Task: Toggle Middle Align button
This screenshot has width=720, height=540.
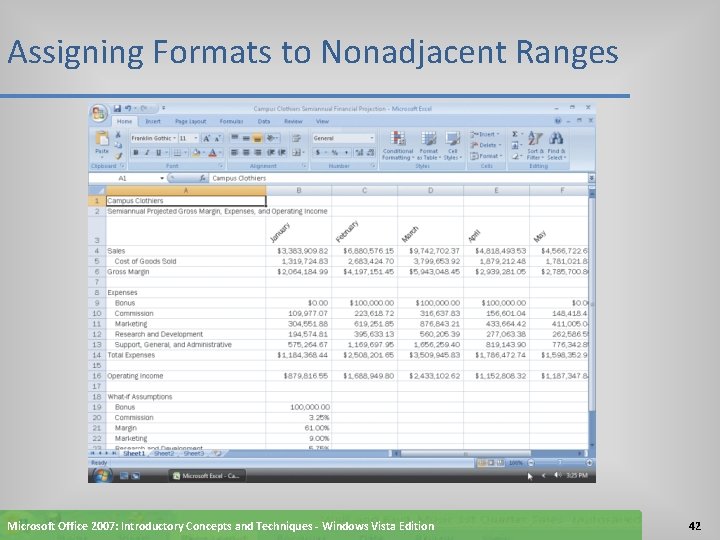Action: (x=246, y=138)
